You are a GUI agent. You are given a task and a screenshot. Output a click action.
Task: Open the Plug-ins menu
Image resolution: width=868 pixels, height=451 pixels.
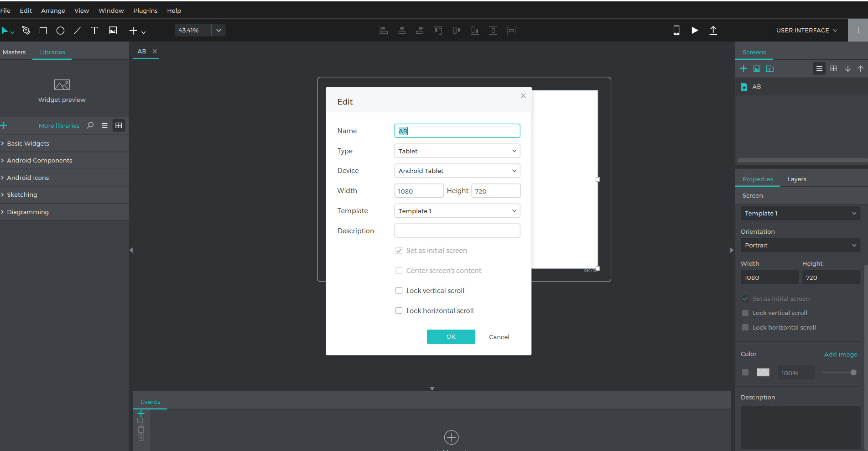145,10
